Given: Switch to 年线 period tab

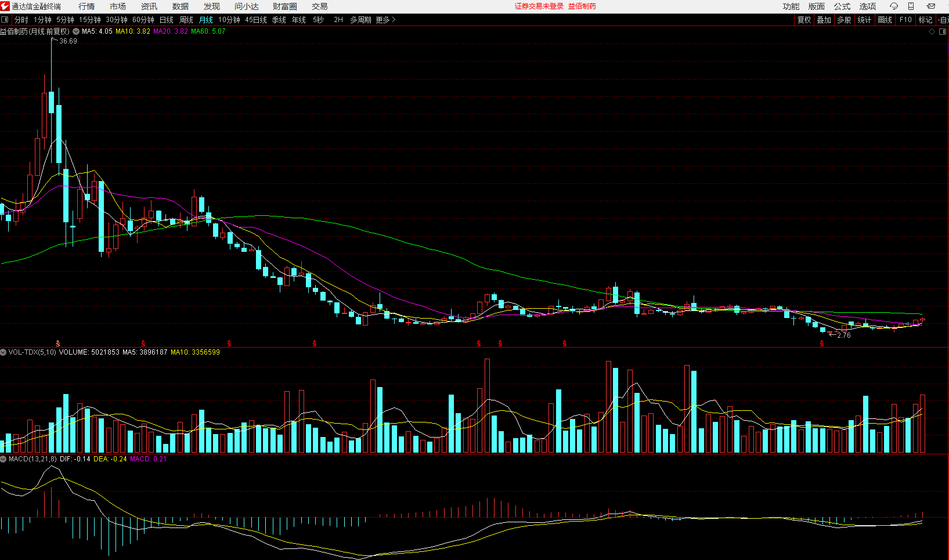Looking at the screenshot, I should coord(299,20).
